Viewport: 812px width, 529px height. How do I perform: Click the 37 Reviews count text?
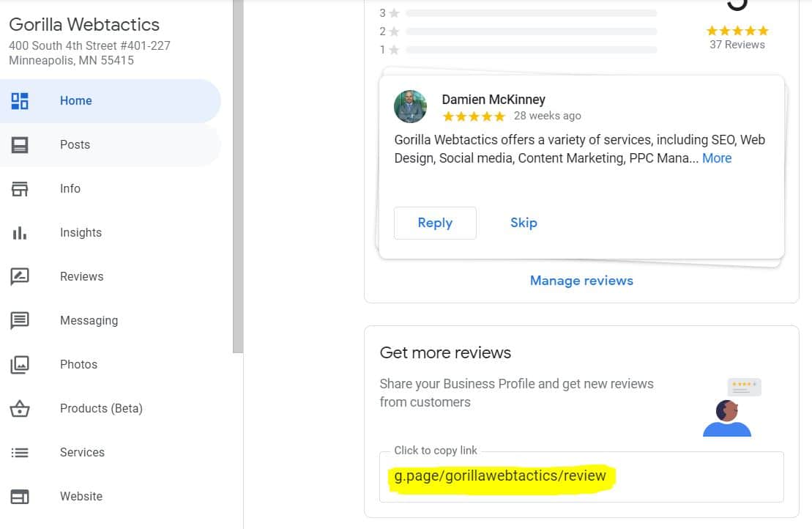[x=737, y=45]
